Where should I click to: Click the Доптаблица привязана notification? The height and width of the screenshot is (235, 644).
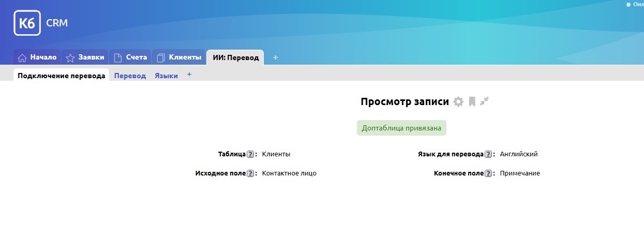pos(401,128)
